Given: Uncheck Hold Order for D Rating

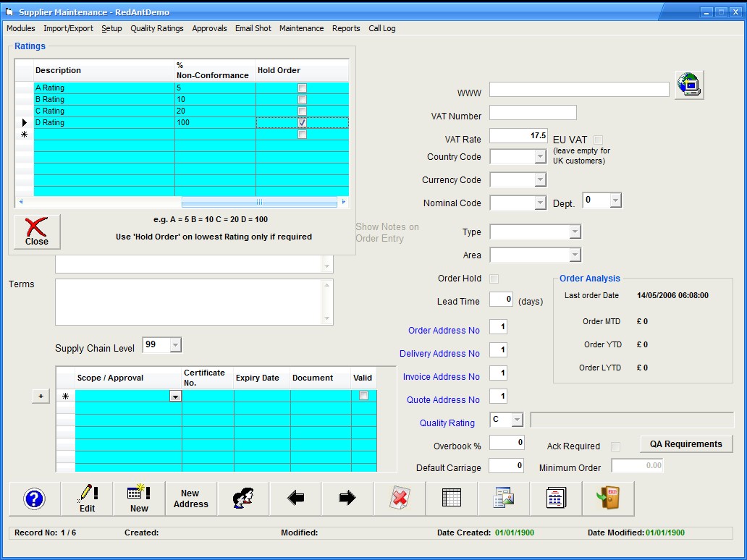Looking at the screenshot, I should [x=303, y=123].
